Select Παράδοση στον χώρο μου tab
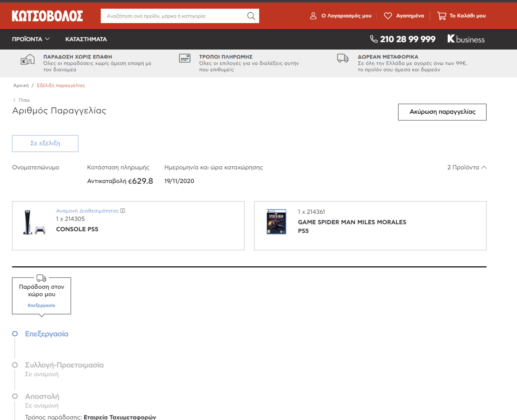This screenshot has width=517, height=420. point(42,296)
